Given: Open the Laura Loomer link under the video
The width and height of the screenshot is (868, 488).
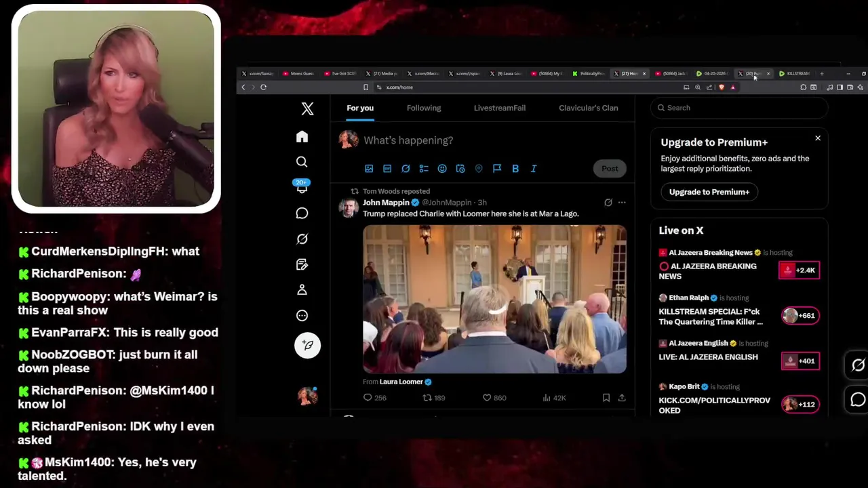Looking at the screenshot, I should point(401,382).
